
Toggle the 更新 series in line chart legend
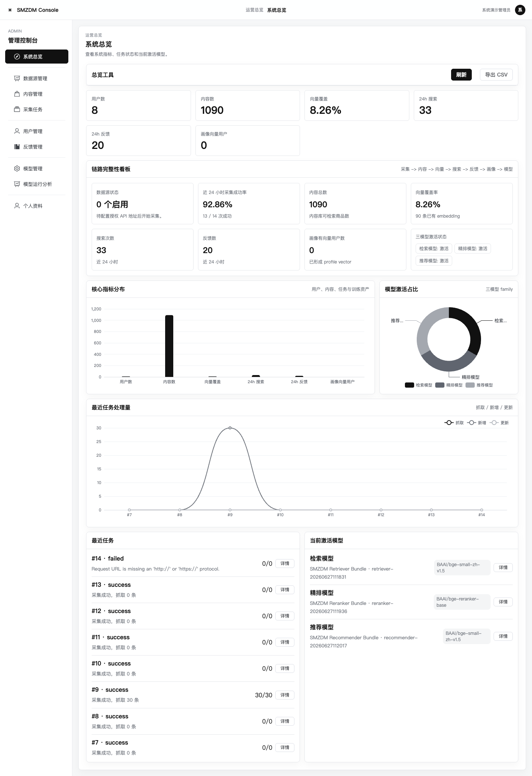click(x=499, y=423)
